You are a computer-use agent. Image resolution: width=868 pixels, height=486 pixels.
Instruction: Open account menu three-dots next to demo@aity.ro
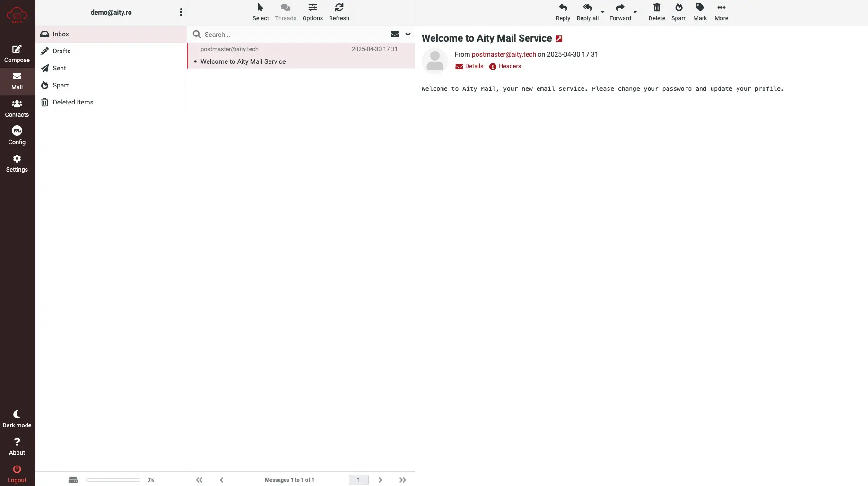181,12
